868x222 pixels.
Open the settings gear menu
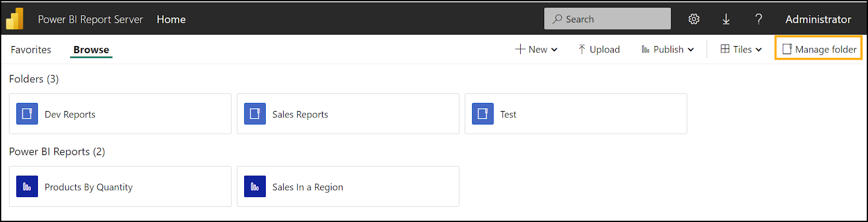[694, 19]
